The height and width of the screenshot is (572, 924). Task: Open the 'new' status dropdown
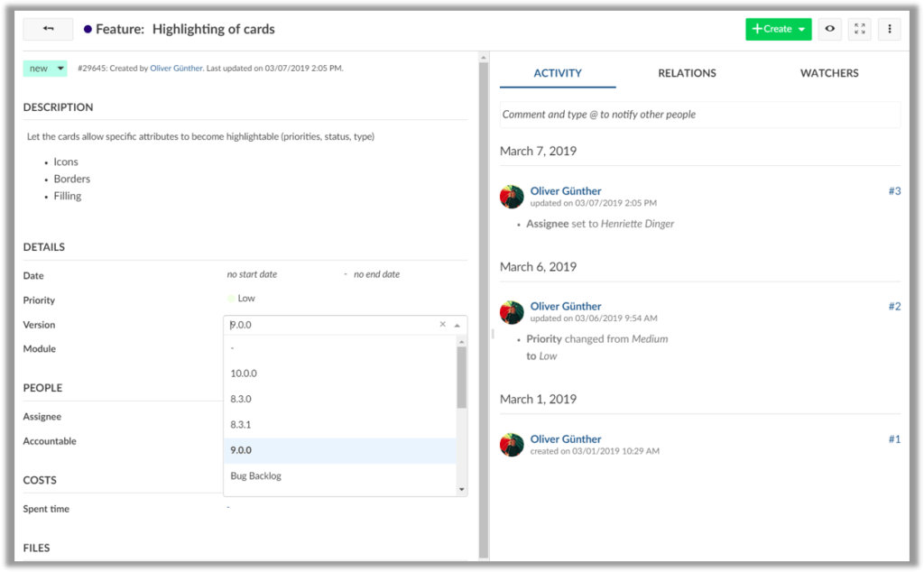pos(45,68)
